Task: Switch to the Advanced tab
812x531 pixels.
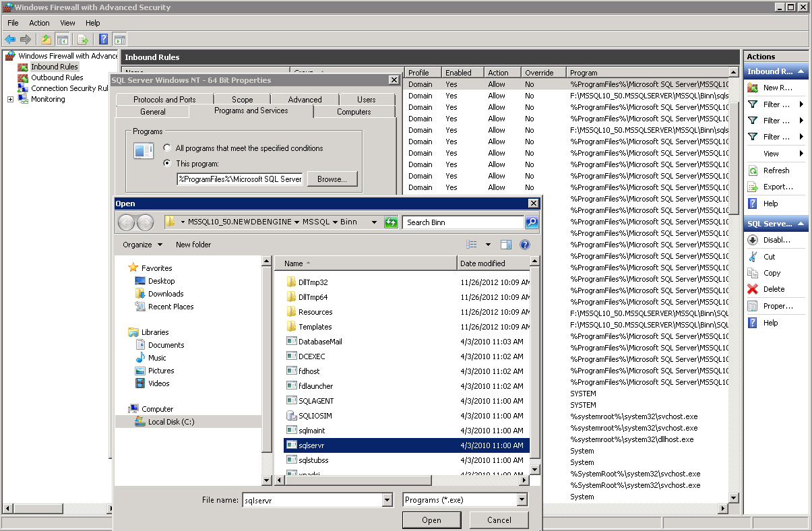Action: pos(305,99)
